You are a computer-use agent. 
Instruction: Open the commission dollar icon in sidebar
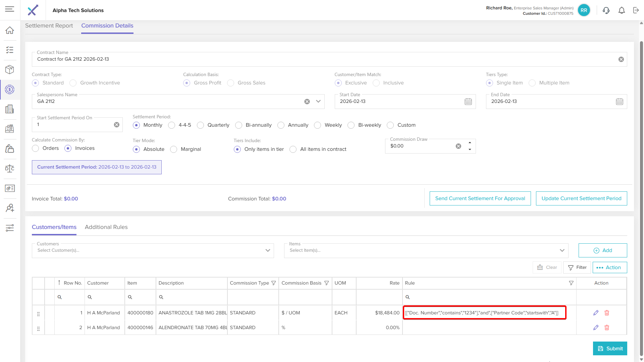(x=10, y=89)
